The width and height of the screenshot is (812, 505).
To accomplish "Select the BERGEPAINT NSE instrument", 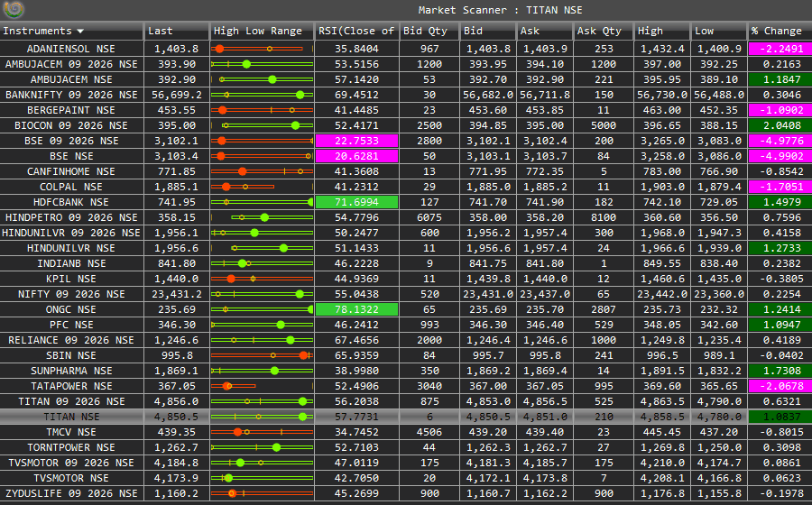I will pos(71,110).
